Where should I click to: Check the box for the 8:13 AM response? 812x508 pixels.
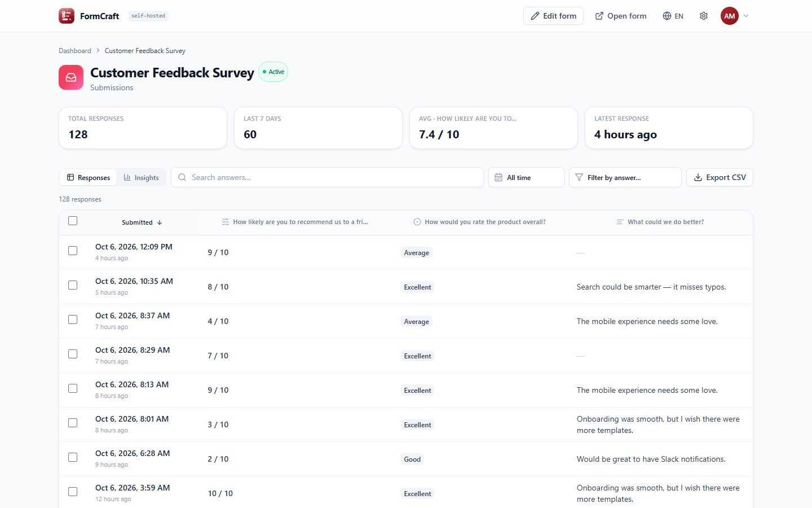point(73,388)
